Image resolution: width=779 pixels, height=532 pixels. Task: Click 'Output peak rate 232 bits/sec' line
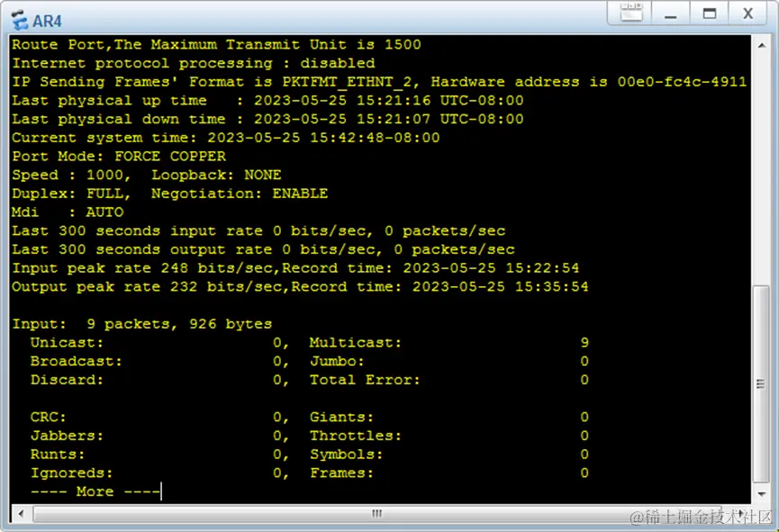point(300,287)
